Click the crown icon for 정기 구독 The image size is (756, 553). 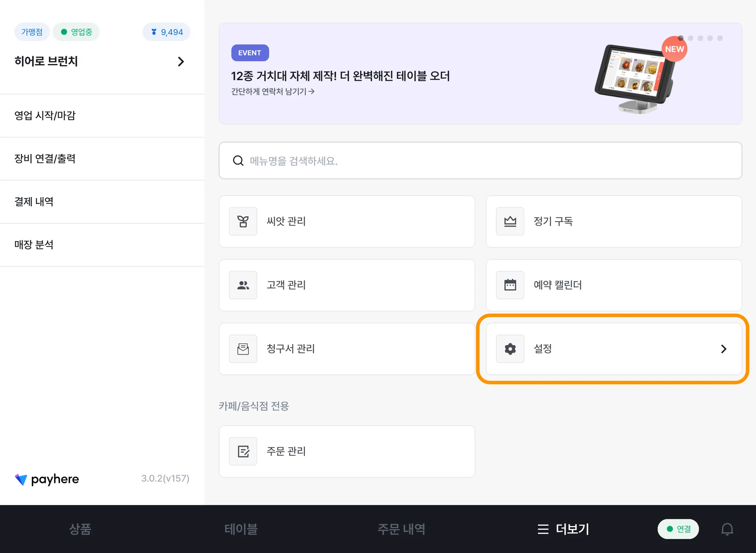click(x=510, y=221)
